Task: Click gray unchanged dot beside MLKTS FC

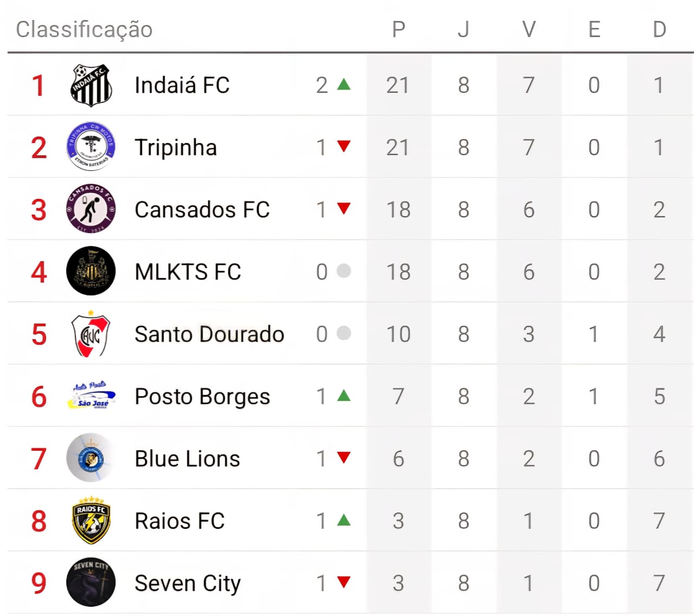Action: (344, 271)
